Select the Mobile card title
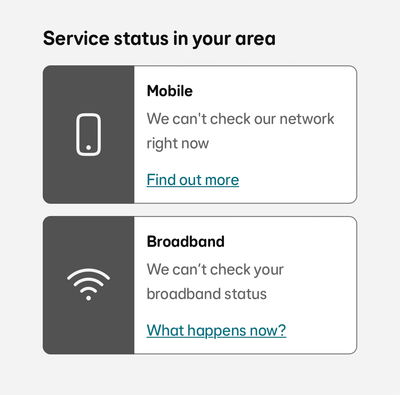This screenshot has height=395, width=400. (170, 91)
